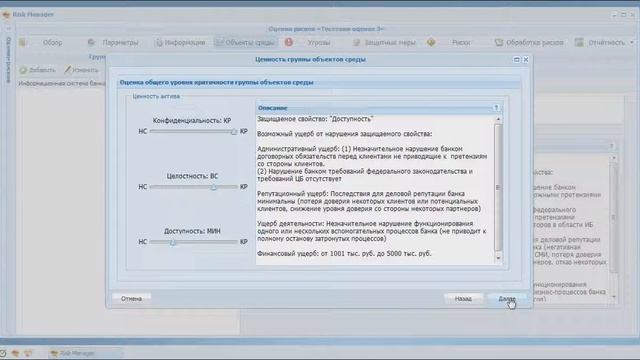Click the third taskbar quick-launch icon
640x360 pixels.
(28, 353)
